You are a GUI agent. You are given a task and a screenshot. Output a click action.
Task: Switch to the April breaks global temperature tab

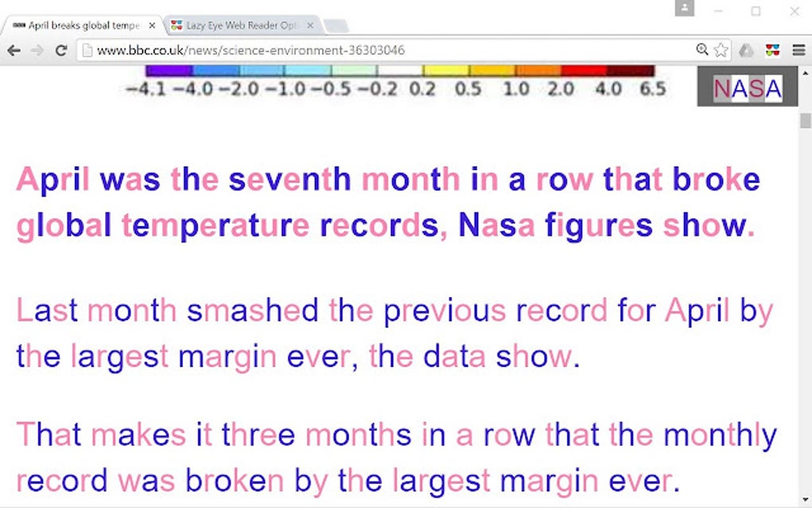pos(76,25)
